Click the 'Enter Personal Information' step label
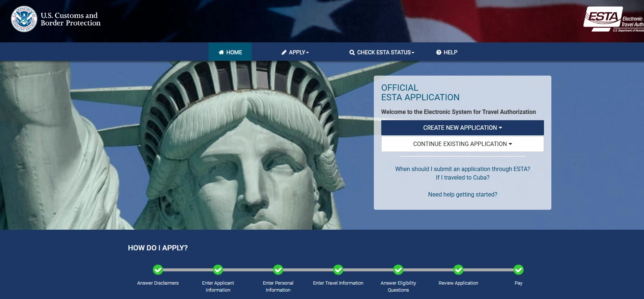The height and width of the screenshot is (299, 644). [x=278, y=286]
